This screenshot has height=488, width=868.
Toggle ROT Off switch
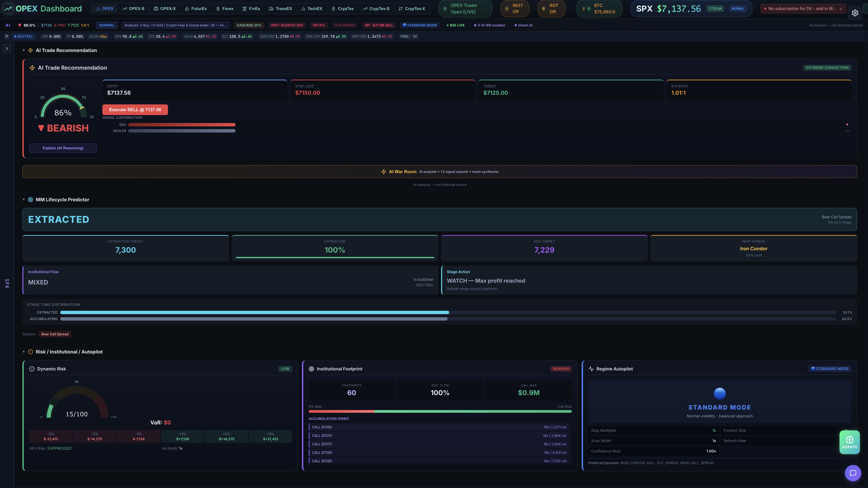[551, 9]
